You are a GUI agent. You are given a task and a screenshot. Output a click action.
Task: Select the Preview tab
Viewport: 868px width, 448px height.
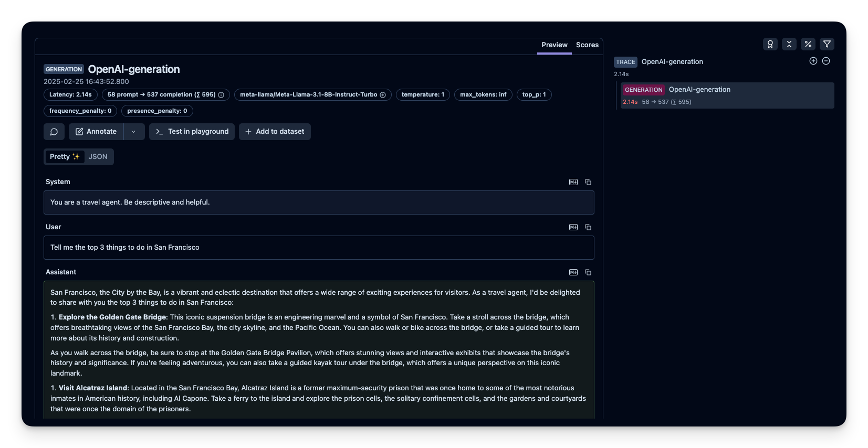(554, 45)
